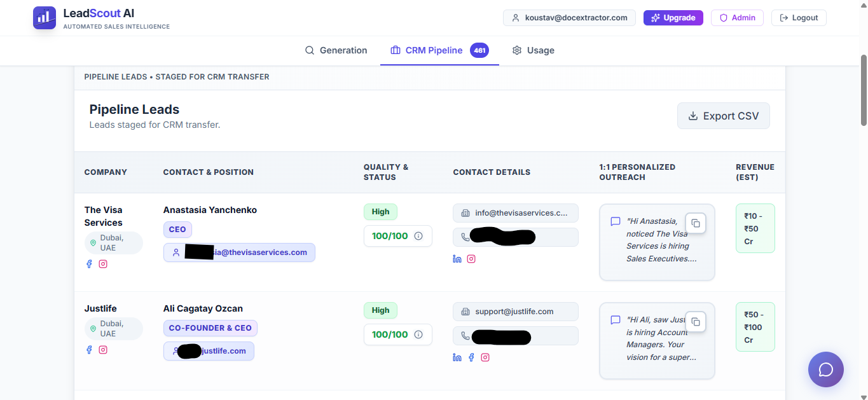Click Justlife's Instagram icon in contact details
The image size is (868, 400).
pyautogui.click(x=485, y=357)
